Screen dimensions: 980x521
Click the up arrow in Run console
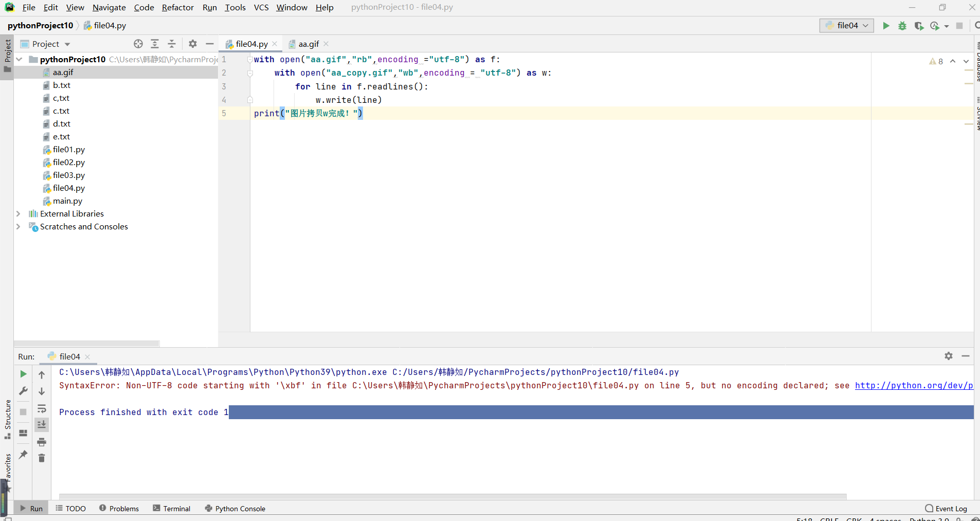tap(42, 375)
